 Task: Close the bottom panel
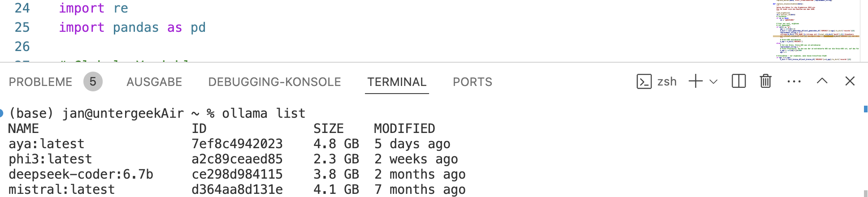[x=850, y=81]
